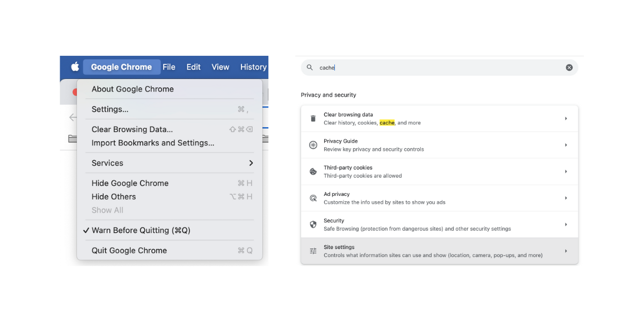Image resolution: width=644 pixels, height=322 pixels.
Task: Click inside the settings search field
Action: [x=440, y=68]
